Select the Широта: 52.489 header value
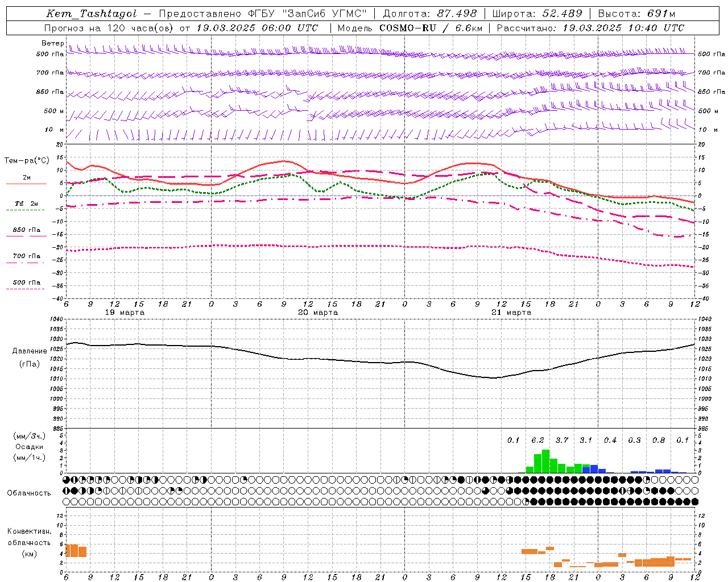The image size is (728, 582). [537, 14]
